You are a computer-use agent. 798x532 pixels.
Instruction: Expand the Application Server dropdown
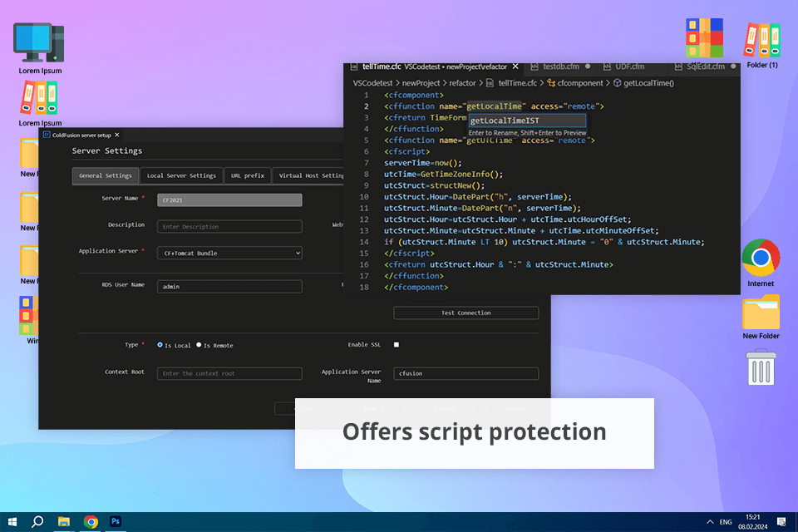pyautogui.click(x=229, y=253)
